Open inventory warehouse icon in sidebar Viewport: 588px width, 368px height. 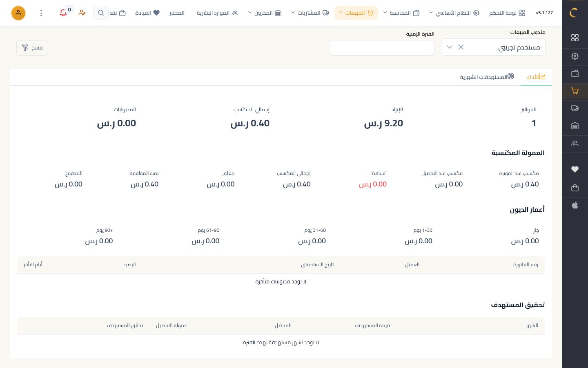click(575, 126)
